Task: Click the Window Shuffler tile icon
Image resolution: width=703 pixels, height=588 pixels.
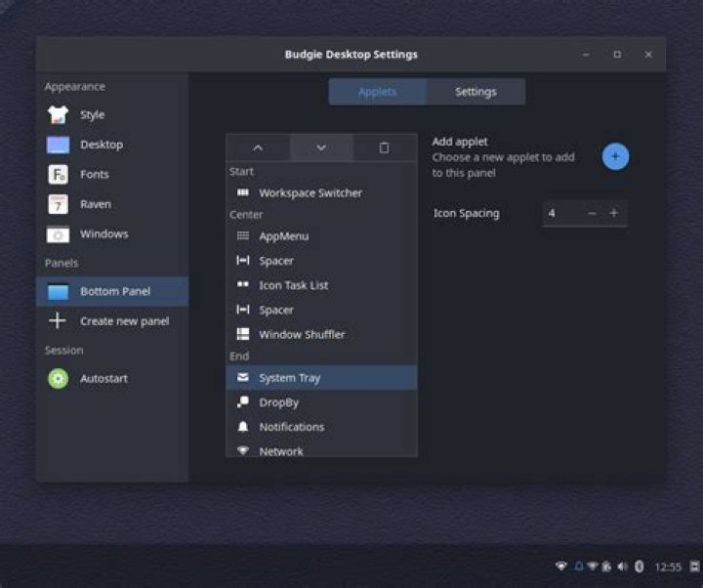Action: tap(243, 334)
